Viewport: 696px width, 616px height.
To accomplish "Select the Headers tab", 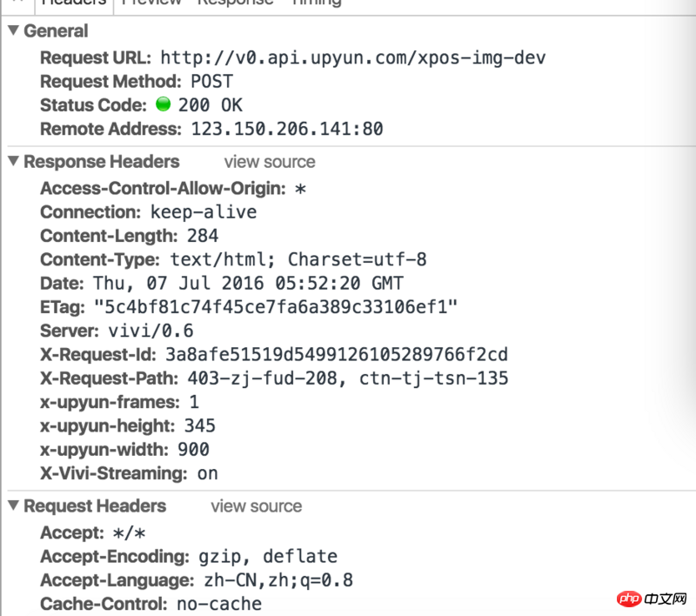I will tap(73, 3).
